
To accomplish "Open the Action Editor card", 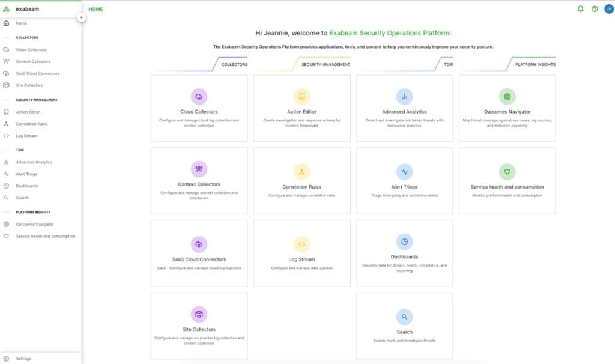I will (301, 108).
